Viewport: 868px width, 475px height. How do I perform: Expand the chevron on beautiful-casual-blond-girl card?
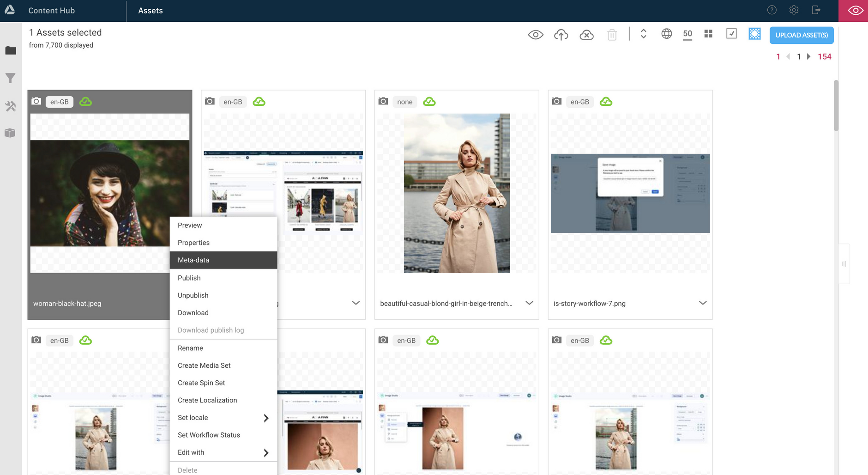[x=529, y=303]
